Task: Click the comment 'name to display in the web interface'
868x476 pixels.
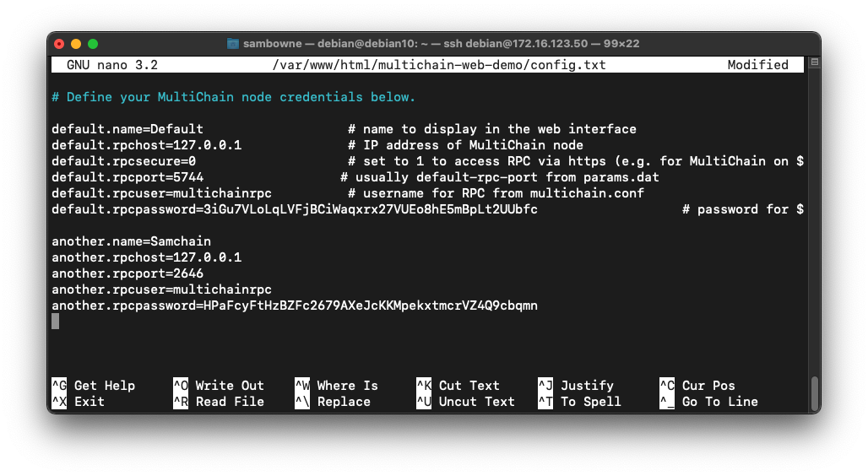Action: pyautogui.click(x=492, y=129)
